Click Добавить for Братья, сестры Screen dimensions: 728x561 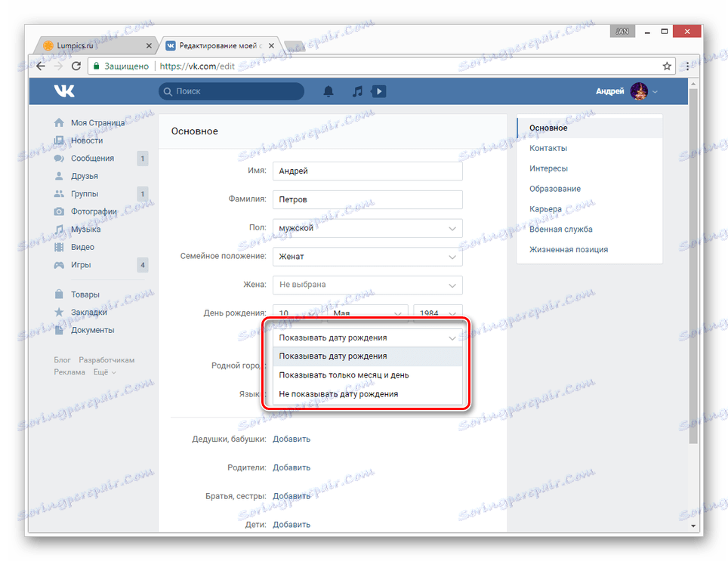[292, 496]
